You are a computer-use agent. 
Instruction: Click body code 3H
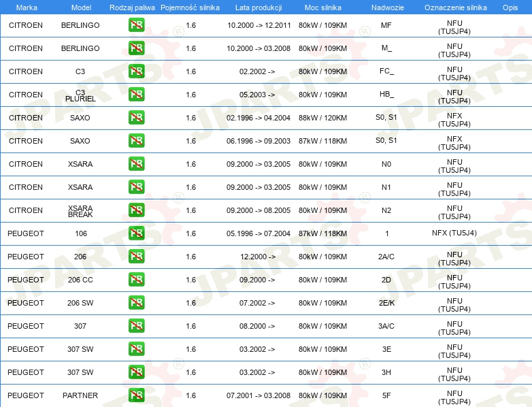tap(386, 372)
